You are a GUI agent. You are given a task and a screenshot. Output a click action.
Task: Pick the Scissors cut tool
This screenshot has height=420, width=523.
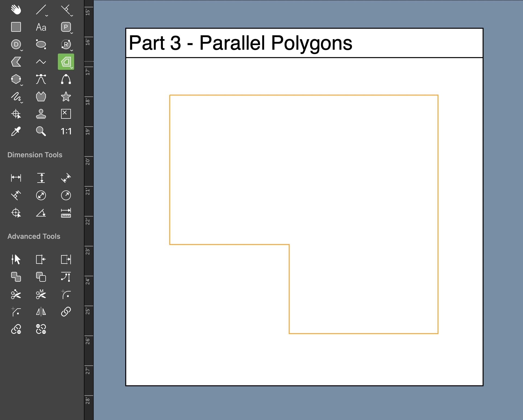16,294
